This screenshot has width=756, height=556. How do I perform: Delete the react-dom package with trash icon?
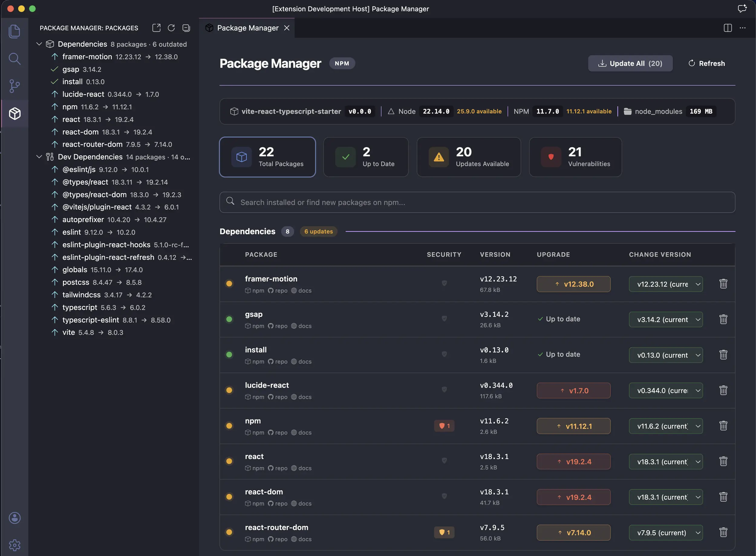pyautogui.click(x=723, y=497)
